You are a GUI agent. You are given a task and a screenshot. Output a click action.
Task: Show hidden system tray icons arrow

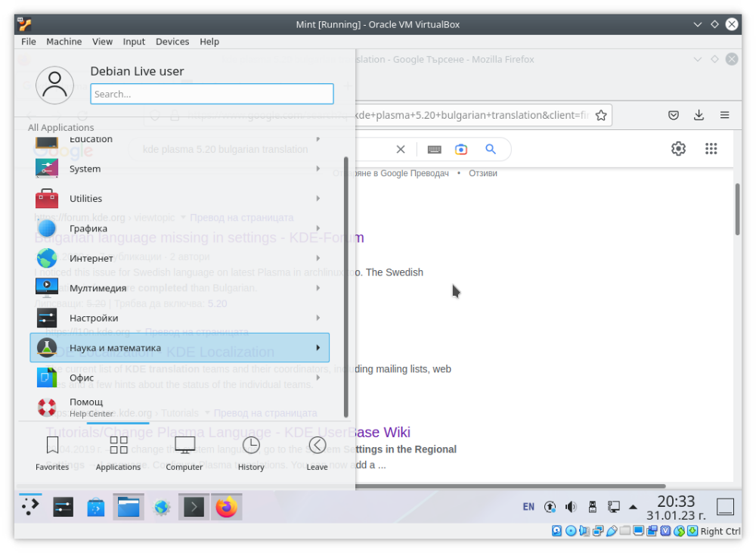633,507
